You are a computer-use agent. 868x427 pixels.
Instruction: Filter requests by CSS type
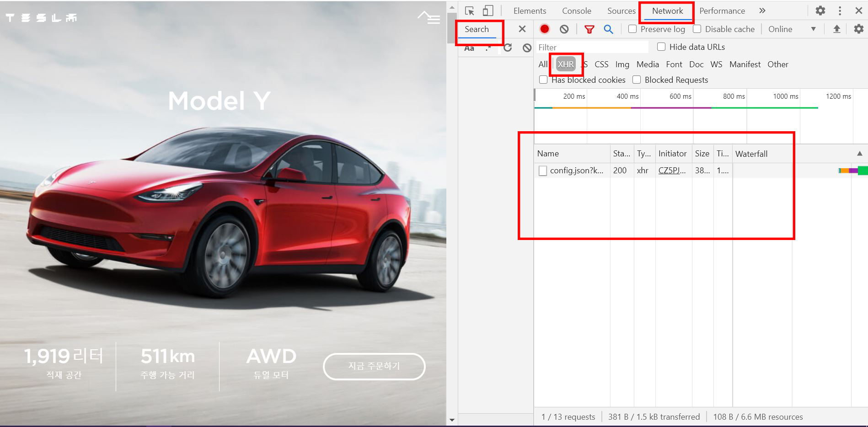[601, 64]
